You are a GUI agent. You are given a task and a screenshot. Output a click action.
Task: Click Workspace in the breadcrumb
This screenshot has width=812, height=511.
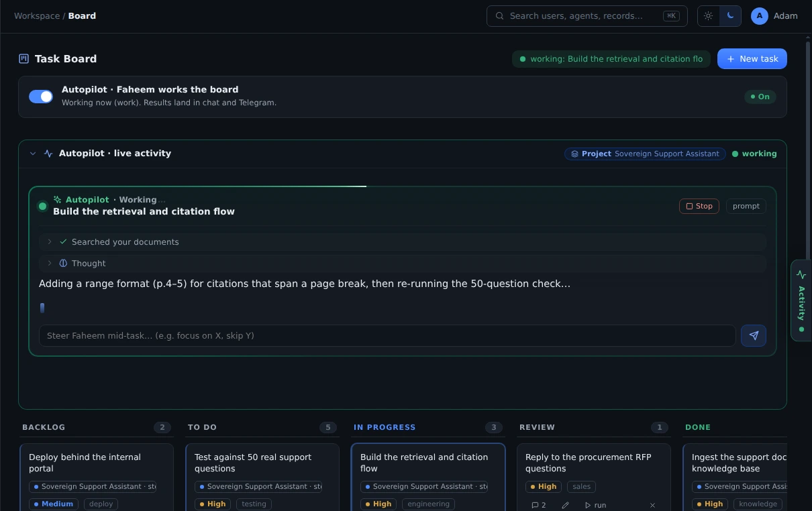point(37,16)
